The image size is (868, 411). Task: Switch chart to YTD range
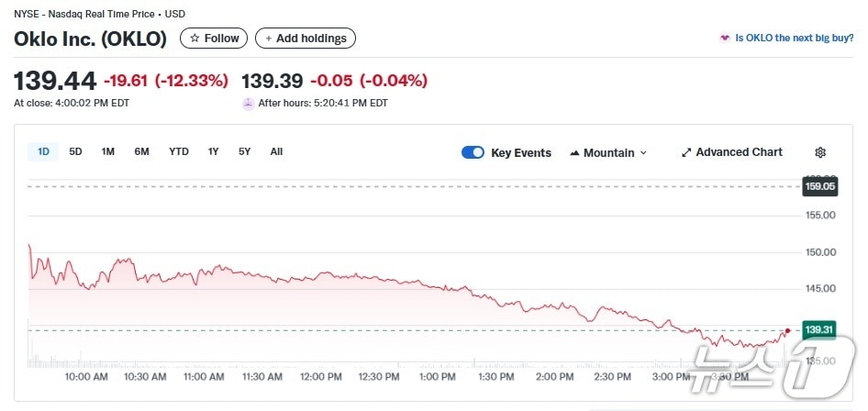[178, 152]
